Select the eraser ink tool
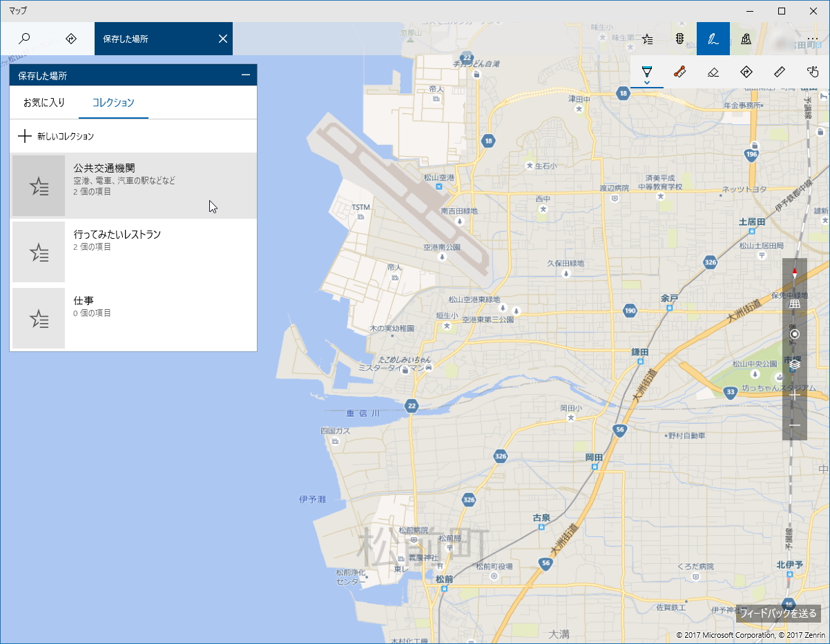Viewport: 830px width, 644px height. 713,72
